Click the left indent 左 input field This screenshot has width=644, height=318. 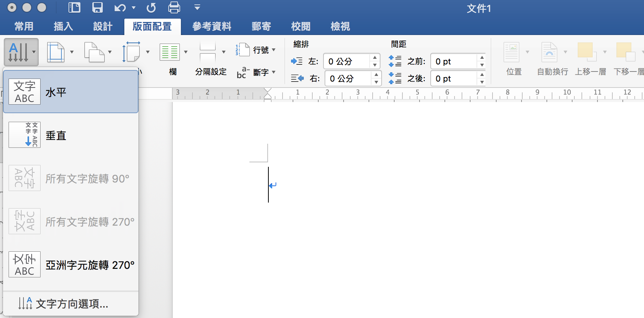click(x=347, y=61)
